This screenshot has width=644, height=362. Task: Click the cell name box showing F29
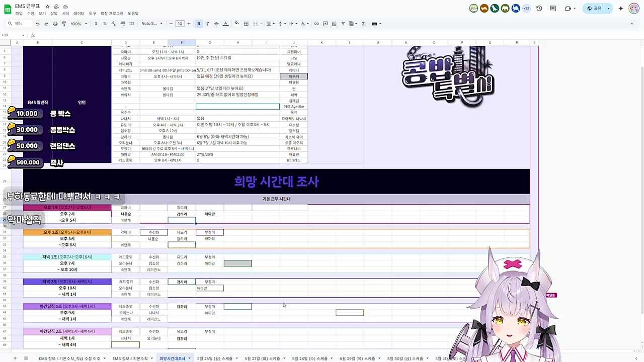(12, 35)
